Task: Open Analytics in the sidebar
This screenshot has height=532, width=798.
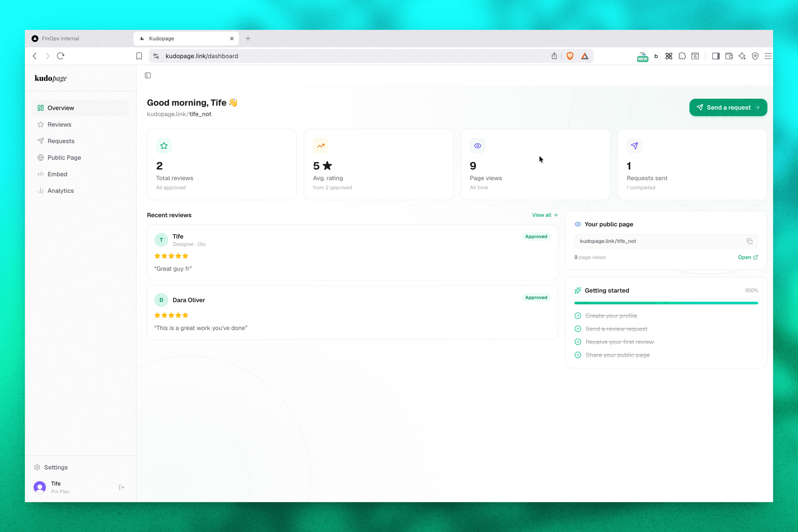Action: [x=80, y=191]
